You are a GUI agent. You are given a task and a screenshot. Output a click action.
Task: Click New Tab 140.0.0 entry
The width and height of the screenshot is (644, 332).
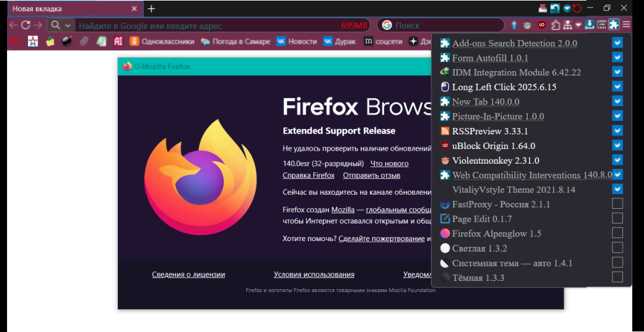(486, 101)
